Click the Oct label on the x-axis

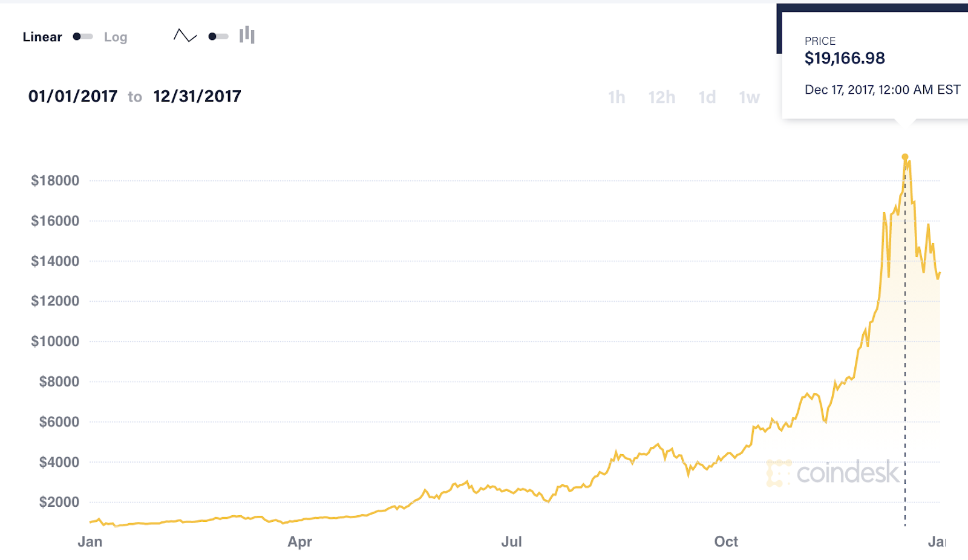click(x=726, y=541)
